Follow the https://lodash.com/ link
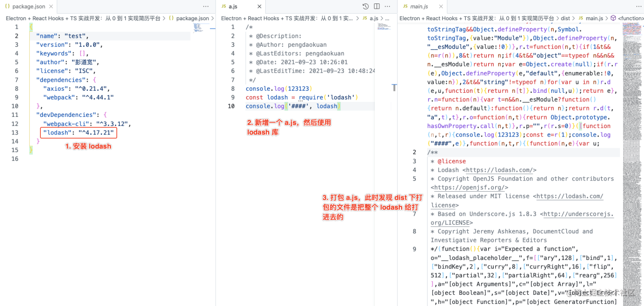Screen dimensions: 644x306 click(501, 170)
